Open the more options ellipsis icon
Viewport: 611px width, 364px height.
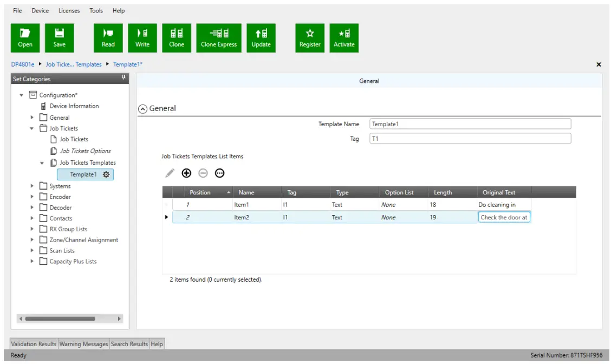point(219,173)
